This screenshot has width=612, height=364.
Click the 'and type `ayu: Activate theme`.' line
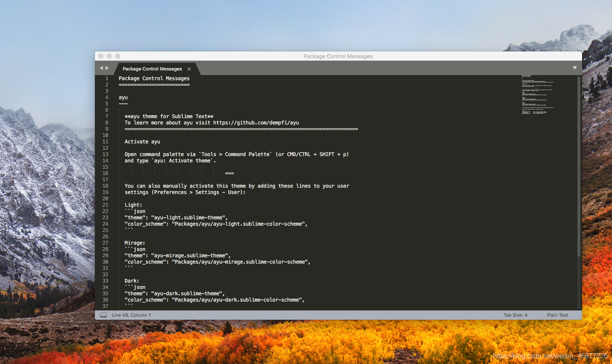click(170, 161)
